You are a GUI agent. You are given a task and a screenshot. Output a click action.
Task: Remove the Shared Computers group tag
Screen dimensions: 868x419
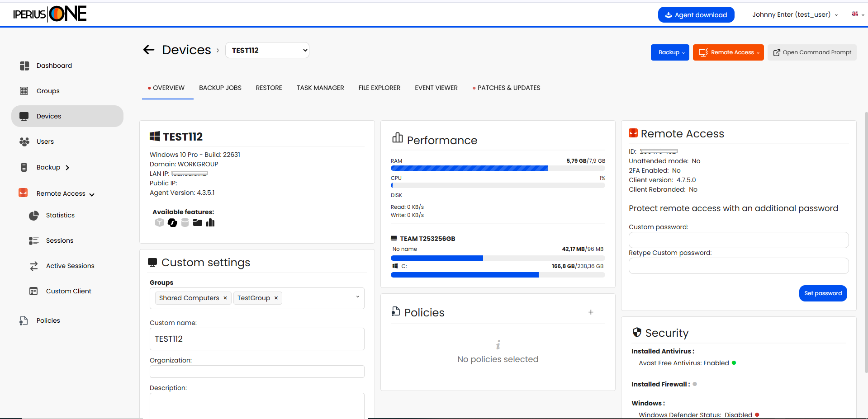click(225, 298)
